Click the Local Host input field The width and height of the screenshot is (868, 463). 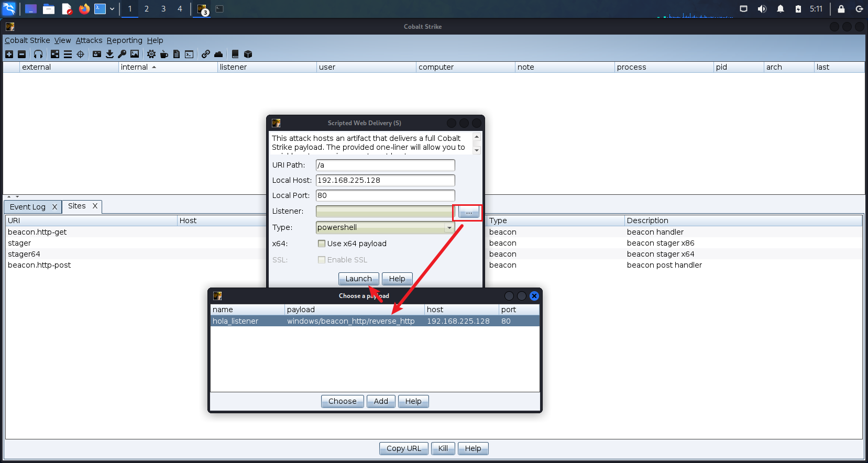(386, 180)
